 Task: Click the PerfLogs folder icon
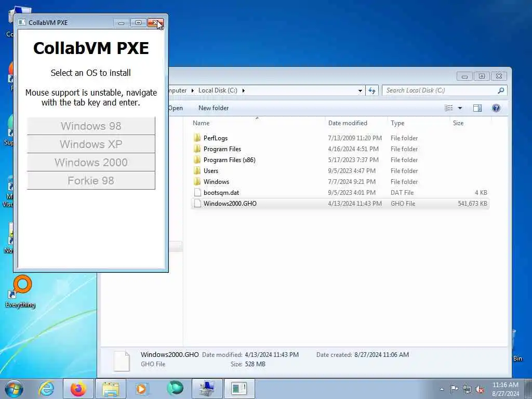pyautogui.click(x=197, y=138)
